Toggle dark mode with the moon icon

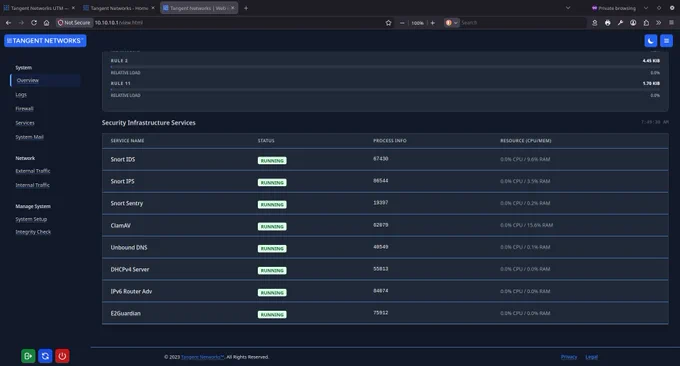pos(651,41)
